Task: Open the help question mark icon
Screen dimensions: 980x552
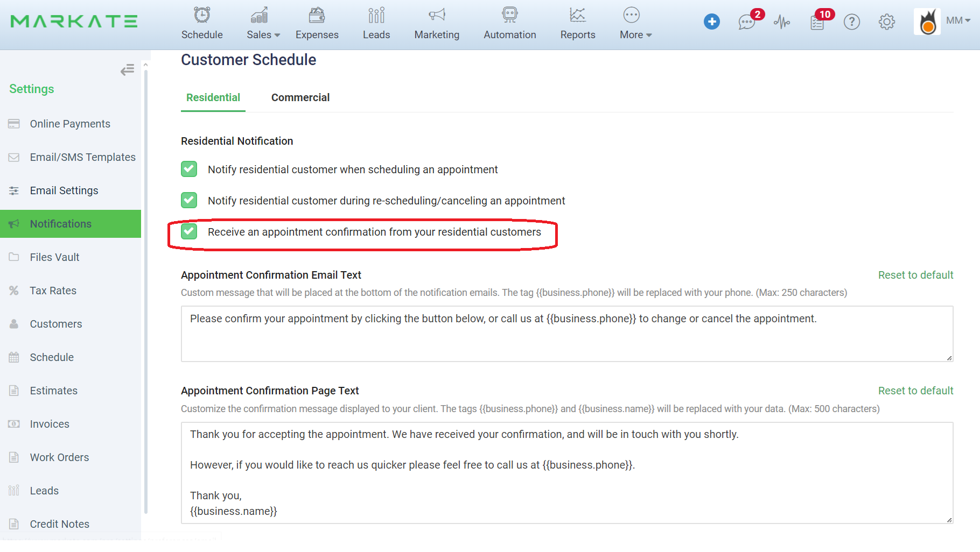Action: [852, 22]
